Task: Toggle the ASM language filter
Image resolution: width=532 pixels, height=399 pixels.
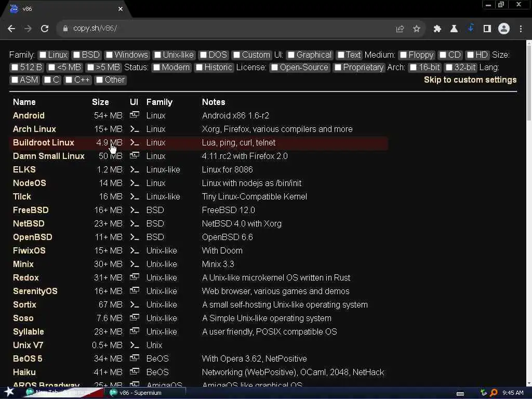Action: point(15,80)
